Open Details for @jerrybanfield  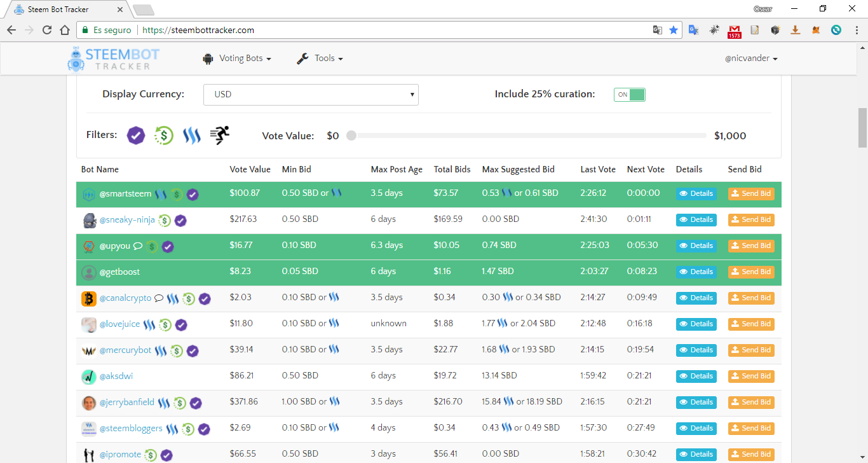(x=696, y=403)
